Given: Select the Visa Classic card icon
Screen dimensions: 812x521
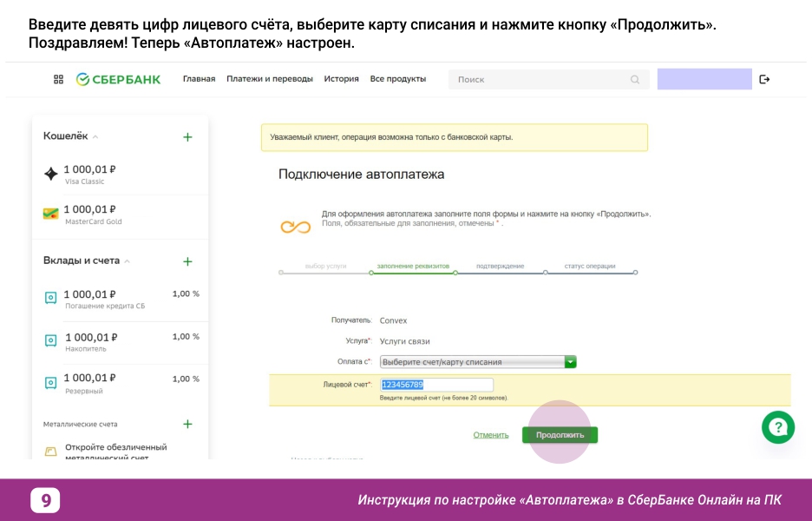Looking at the screenshot, I should tap(50, 174).
